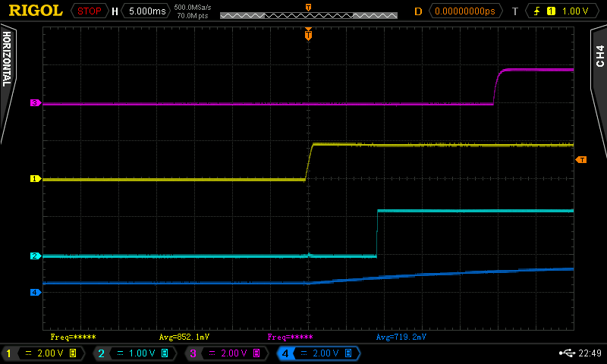This screenshot has width=607, height=364.
Task: Click the T trigger label in the header
Action: tap(515, 11)
